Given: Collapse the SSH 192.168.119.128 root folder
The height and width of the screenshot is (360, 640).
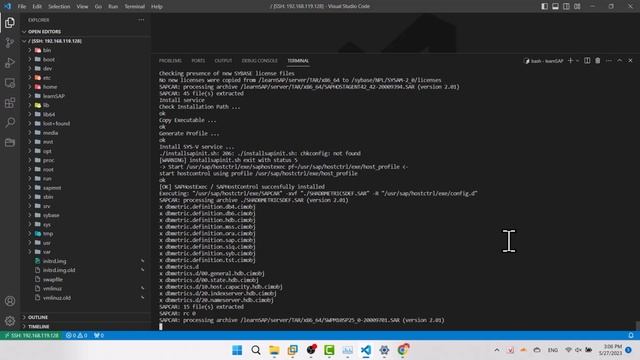Looking at the screenshot, I should [86, 41].
